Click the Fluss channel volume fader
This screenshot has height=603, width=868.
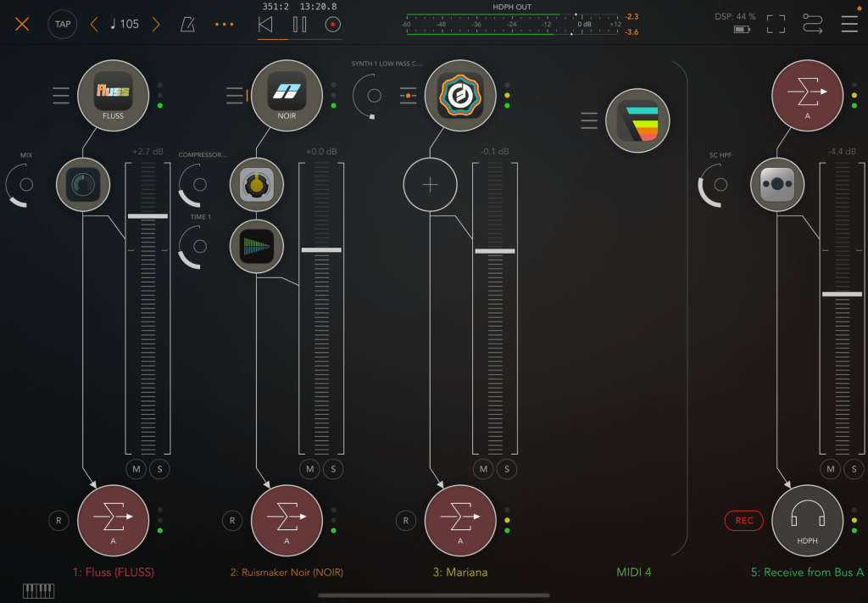(147, 216)
